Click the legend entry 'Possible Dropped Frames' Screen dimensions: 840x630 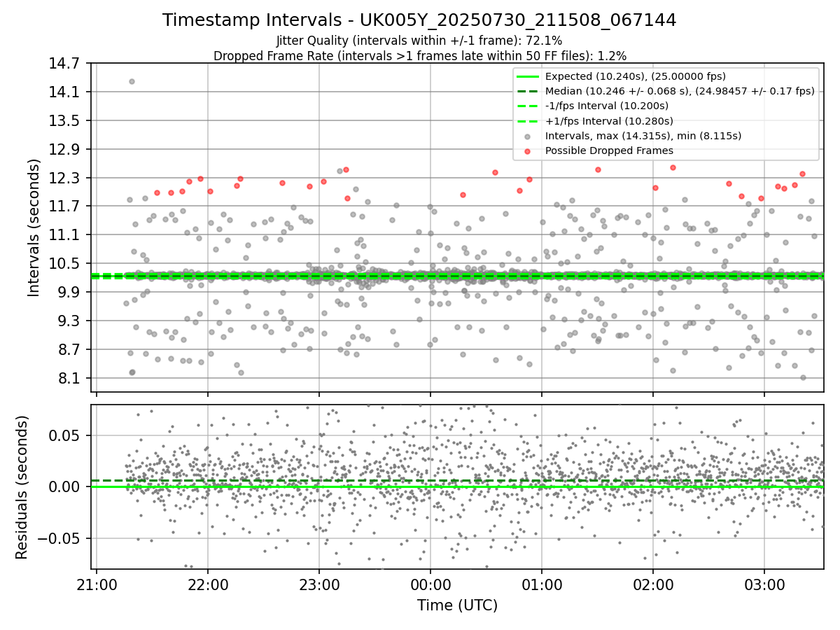pos(609,150)
